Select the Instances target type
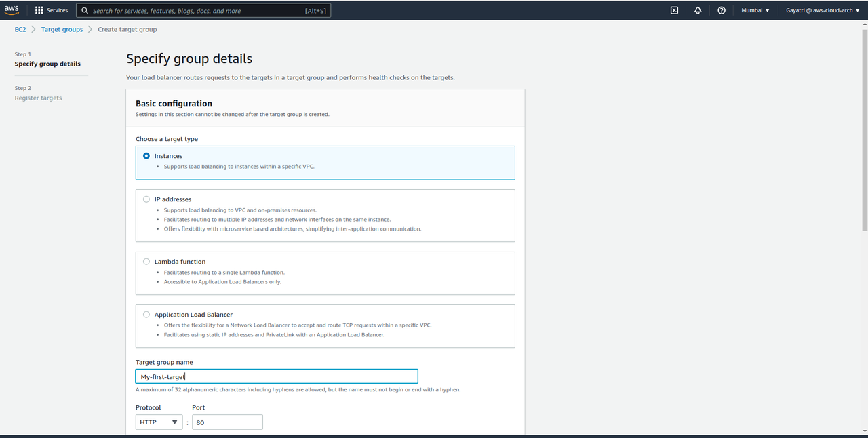The image size is (868, 438). coord(146,156)
